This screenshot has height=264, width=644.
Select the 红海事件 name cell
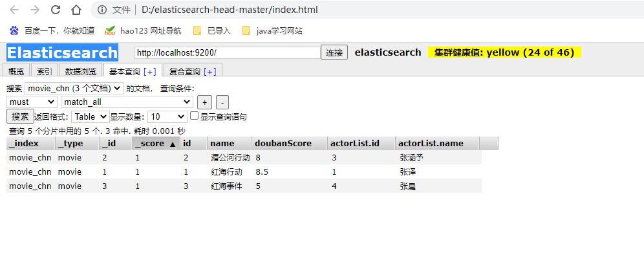[x=227, y=186]
